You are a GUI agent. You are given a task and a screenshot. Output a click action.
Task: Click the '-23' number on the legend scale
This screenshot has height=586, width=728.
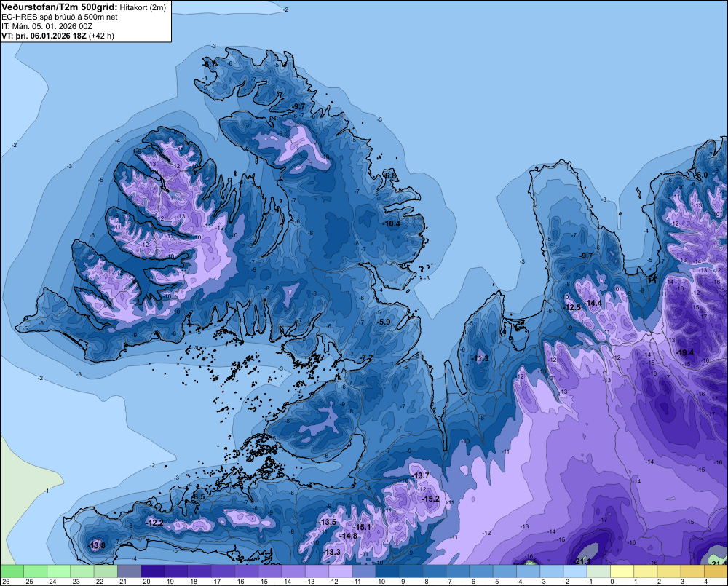(75, 582)
